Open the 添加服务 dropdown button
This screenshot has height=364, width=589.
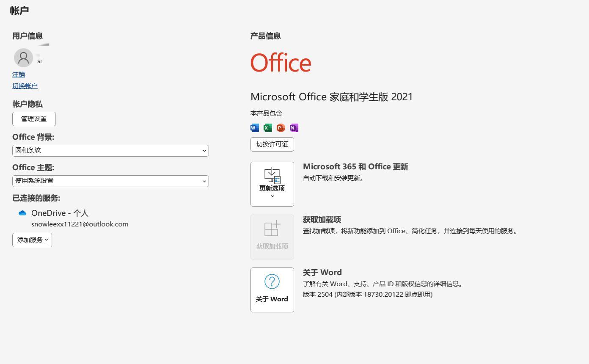[32, 240]
